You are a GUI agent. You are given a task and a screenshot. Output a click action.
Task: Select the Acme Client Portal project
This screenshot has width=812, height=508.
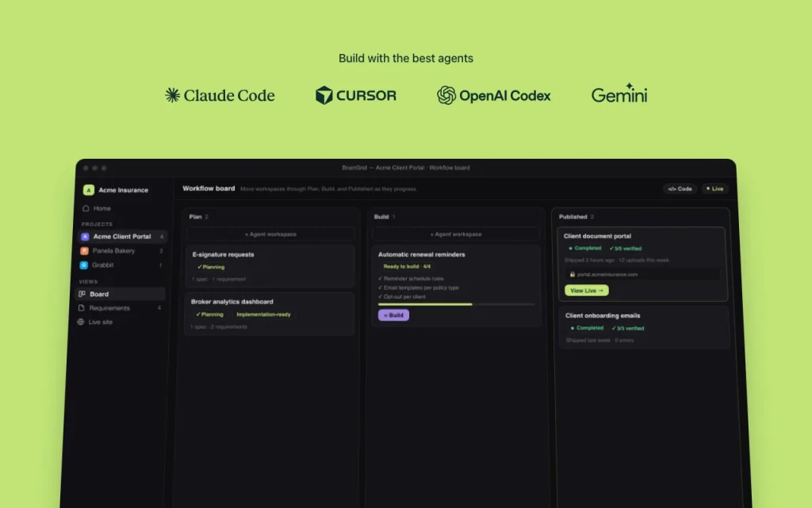point(122,237)
